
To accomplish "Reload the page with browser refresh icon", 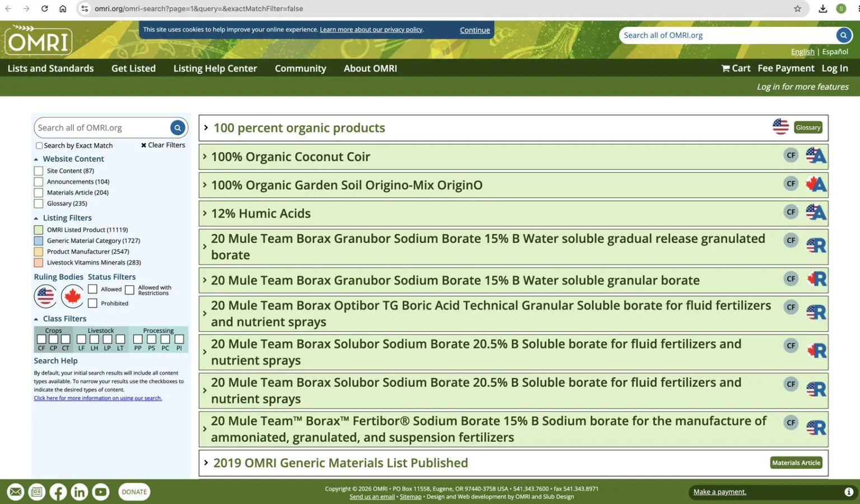I will point(44,8).
